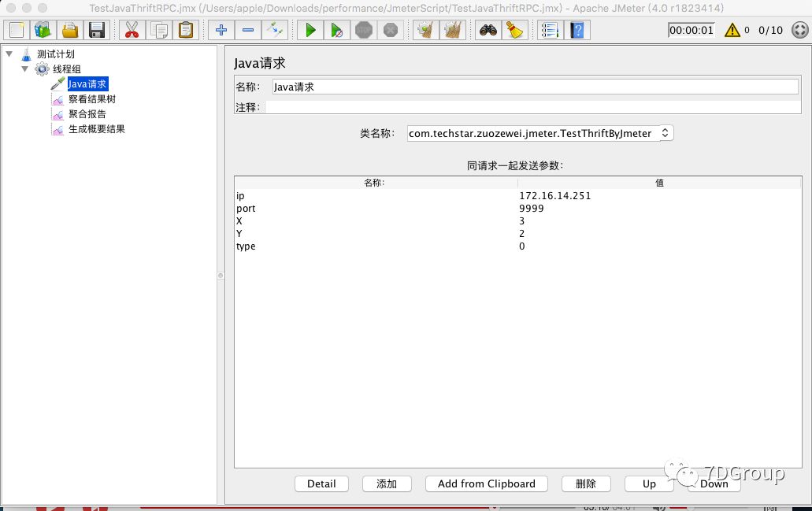Click the Up button

(x=649, y=483)
